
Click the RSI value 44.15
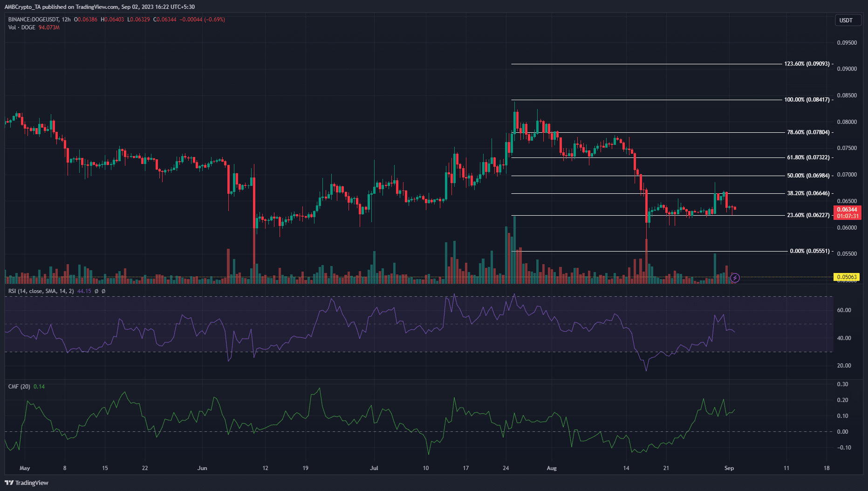pyautogui.click(x=84, y=291)
